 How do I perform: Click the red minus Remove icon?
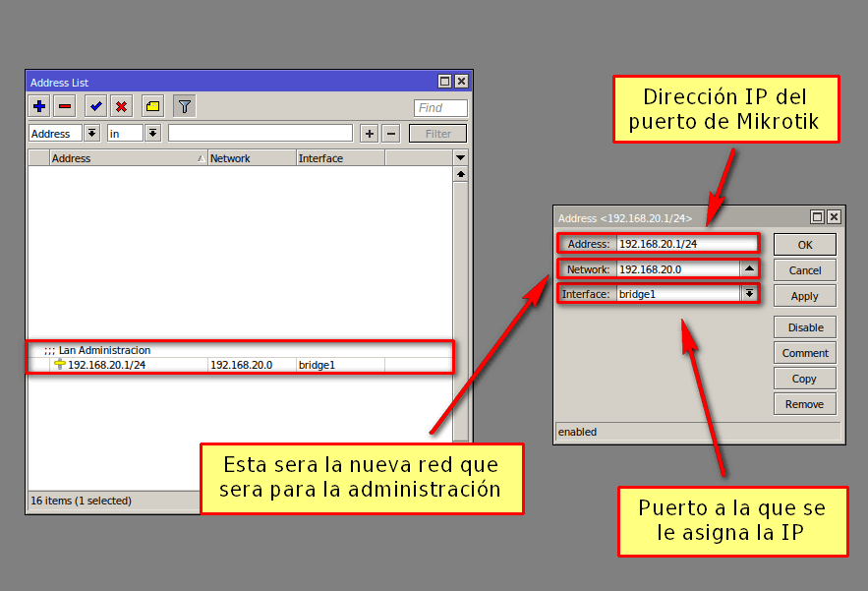65,106
